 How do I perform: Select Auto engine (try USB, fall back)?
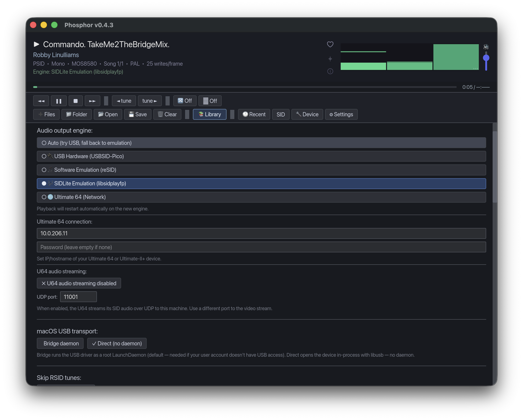click(x=261, y=143)
